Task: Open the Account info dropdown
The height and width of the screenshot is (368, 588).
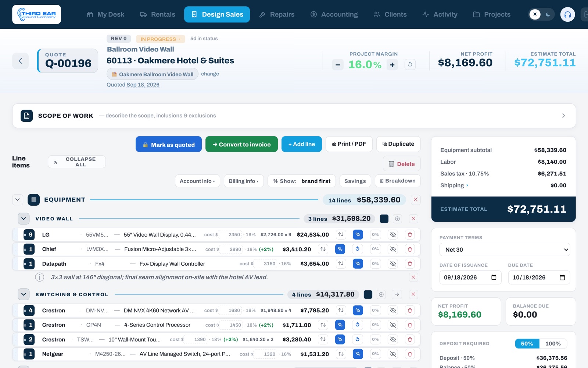Action: pyautogui.click(x=197, y=181)
